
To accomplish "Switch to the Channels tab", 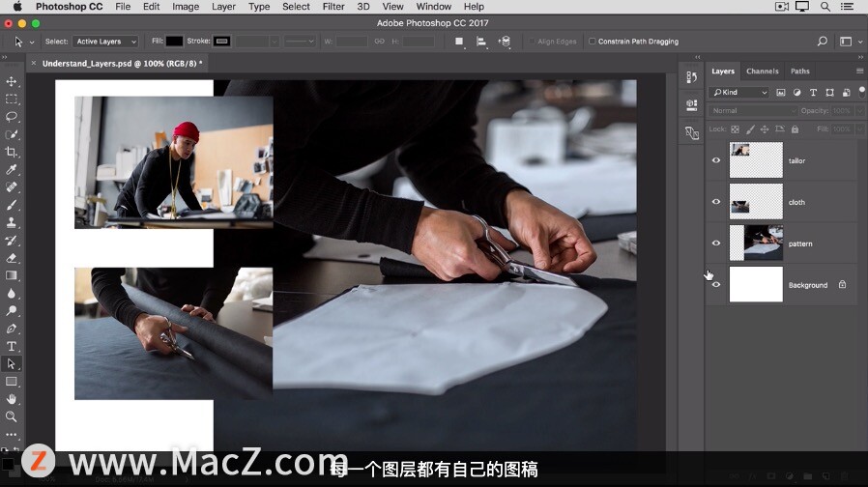I will point(763,72).
